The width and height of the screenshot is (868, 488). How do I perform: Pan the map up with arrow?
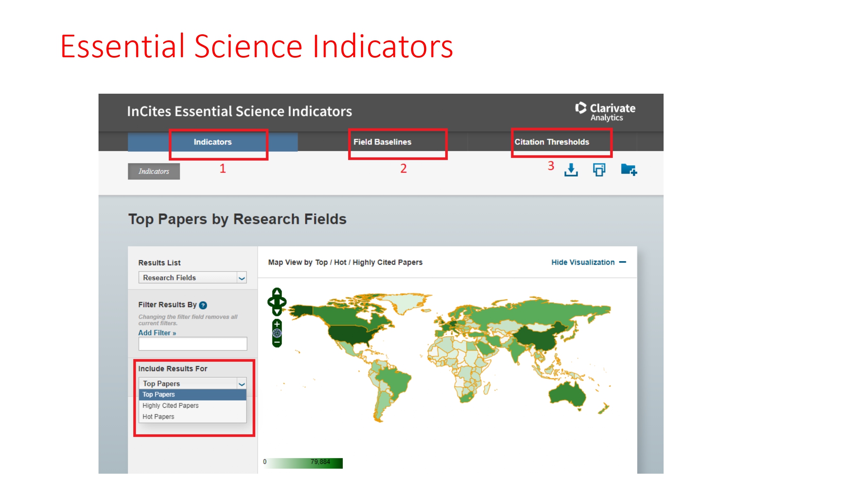277,292
